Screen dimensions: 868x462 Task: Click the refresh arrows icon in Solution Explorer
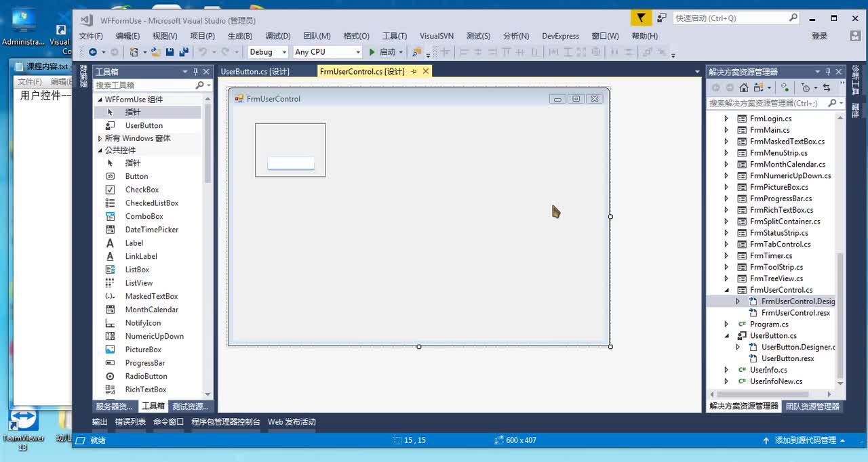click(827, 87)
